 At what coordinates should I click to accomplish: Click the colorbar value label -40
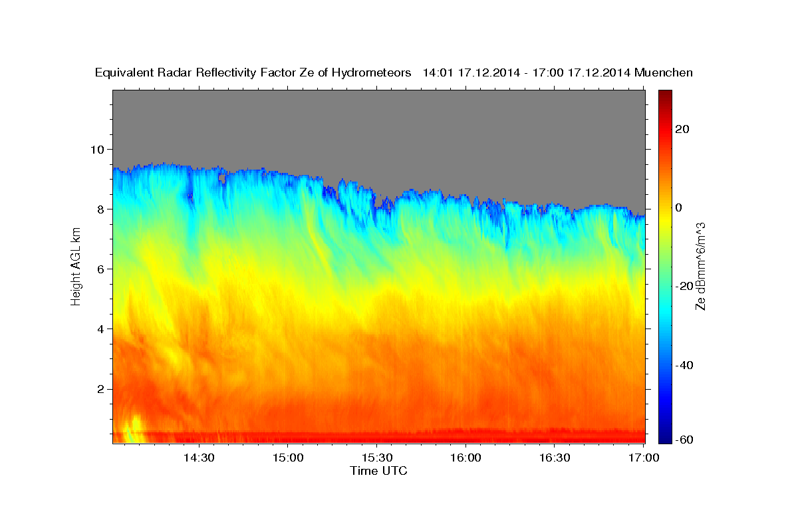tap(684, 365)
